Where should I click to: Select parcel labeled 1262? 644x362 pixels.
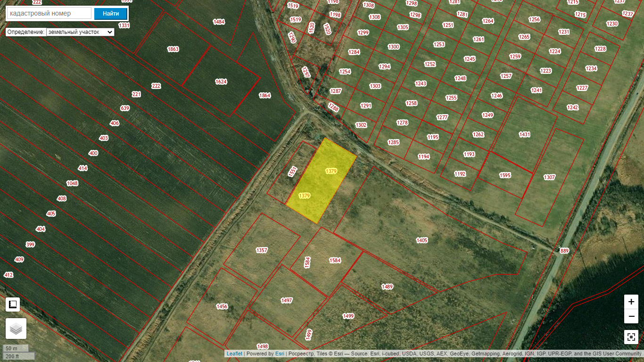(x=479, y=134)
